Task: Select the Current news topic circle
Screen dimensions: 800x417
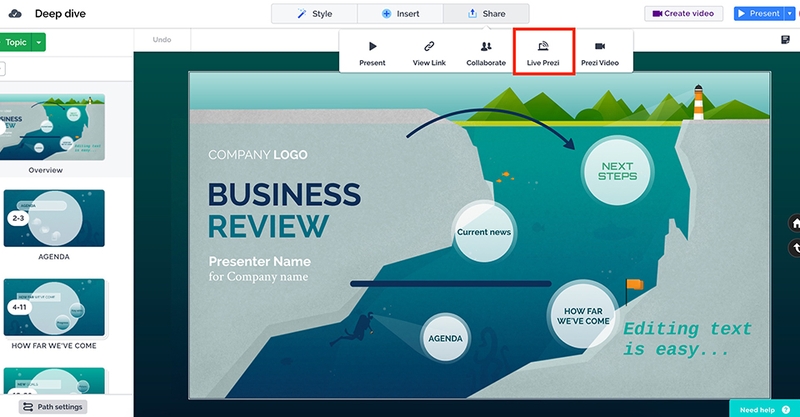Action: (484, 232)
